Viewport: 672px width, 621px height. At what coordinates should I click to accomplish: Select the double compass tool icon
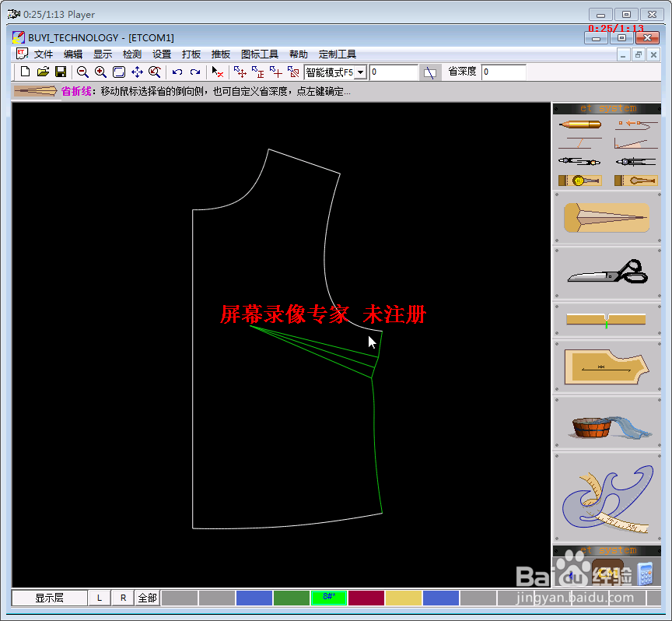pos(579,162)
